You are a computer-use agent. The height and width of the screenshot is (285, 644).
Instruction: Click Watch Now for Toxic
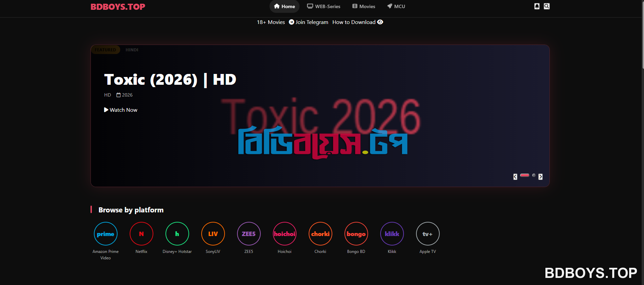point(121,110)
